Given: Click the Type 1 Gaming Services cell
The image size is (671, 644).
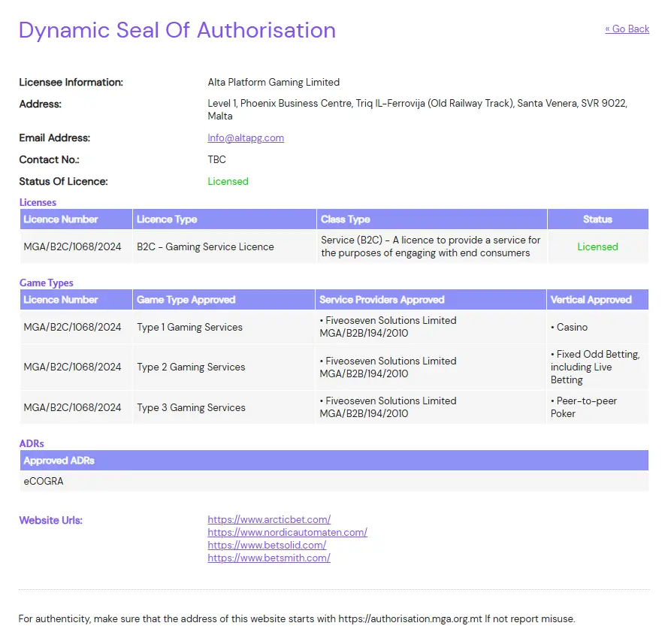Looking at the screenshot, I should point(189,328).
